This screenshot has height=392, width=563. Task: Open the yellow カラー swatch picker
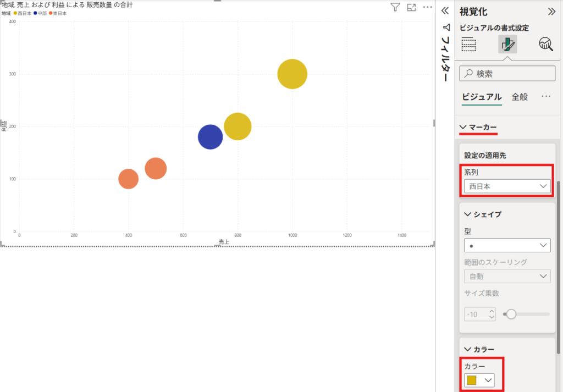[479, 380]
